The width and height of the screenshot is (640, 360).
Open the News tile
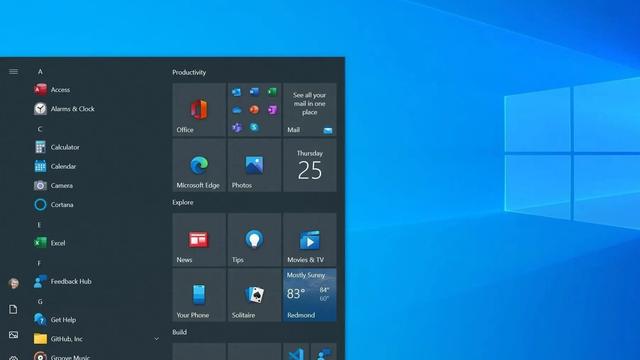pyautogui.click(x=199, y=240)
